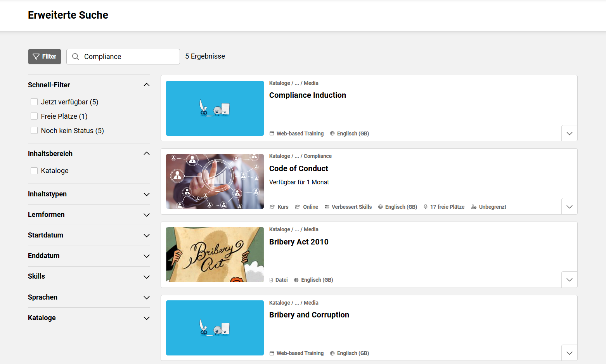Image resolution: width=606 pixels, height=364 pixels.
Task: Collapse the Schnell-Filter section
Action: (147, 85)
